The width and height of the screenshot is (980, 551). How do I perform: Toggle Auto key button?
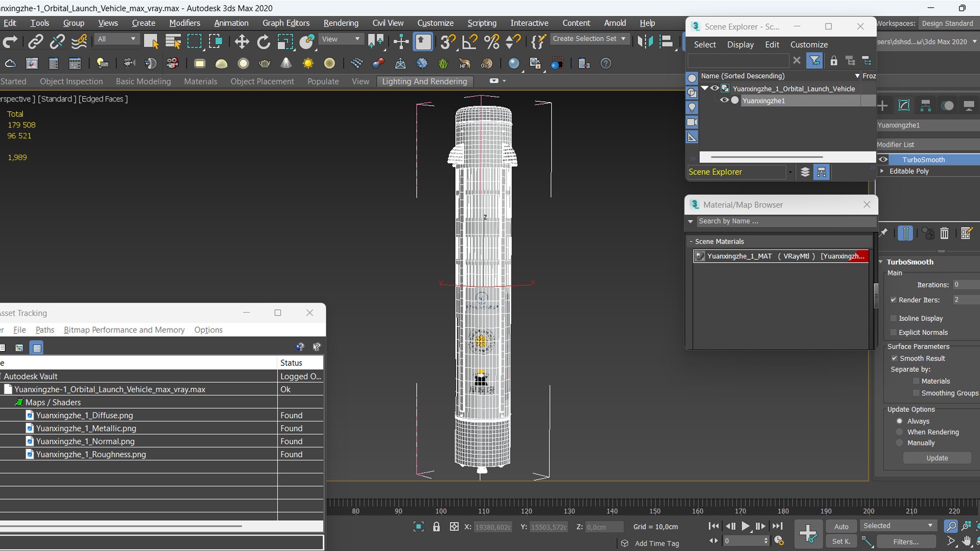[x=841, y=527]
